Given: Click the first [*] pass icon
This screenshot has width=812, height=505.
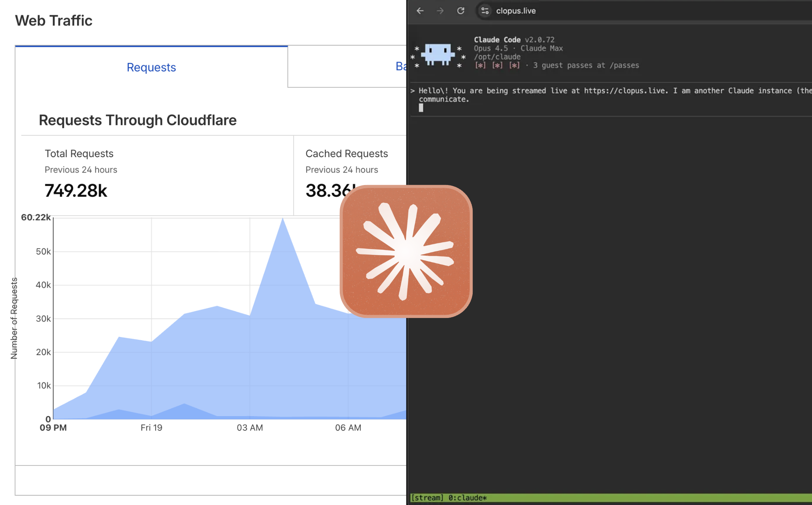Looking at the screenshot, I should tap(480, 65).
